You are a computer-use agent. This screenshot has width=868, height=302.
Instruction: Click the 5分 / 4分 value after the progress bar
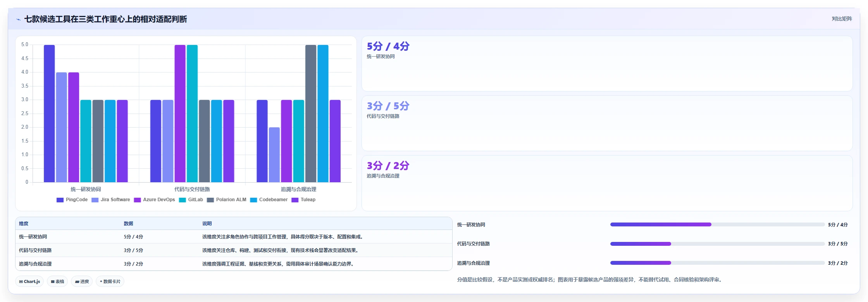[838, 225]
